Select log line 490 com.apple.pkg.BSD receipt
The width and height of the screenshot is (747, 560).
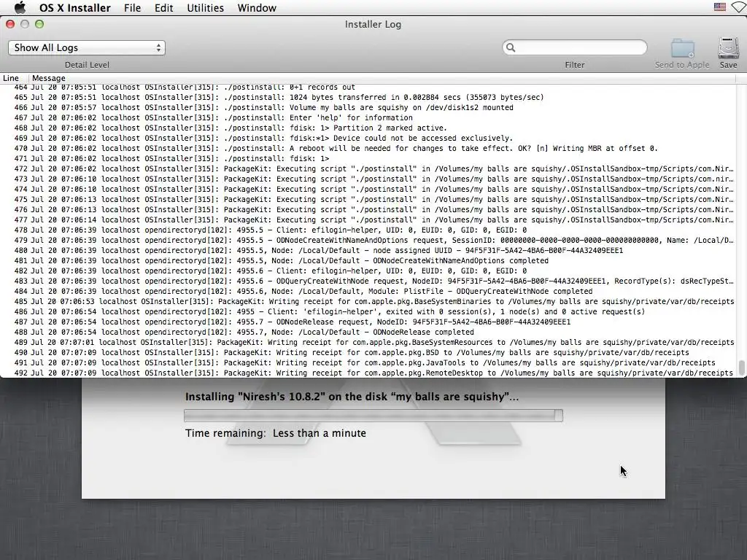[368, 353]
